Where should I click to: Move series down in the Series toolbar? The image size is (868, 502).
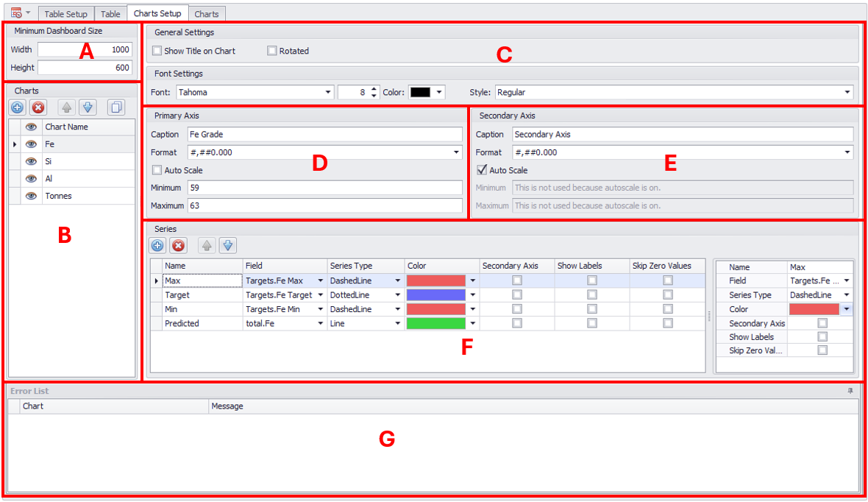click(x=227, y=246)
